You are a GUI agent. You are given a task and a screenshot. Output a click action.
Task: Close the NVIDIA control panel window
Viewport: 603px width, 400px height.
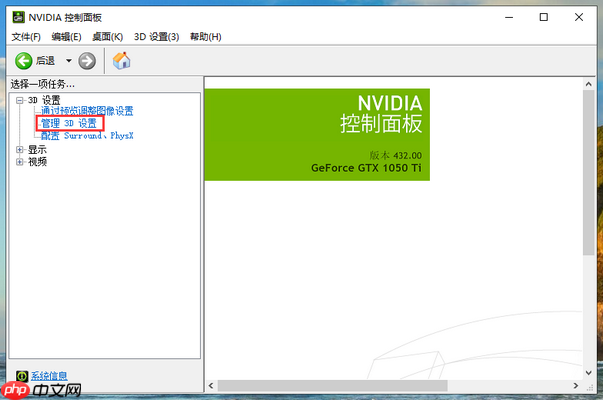coord(579,17)
